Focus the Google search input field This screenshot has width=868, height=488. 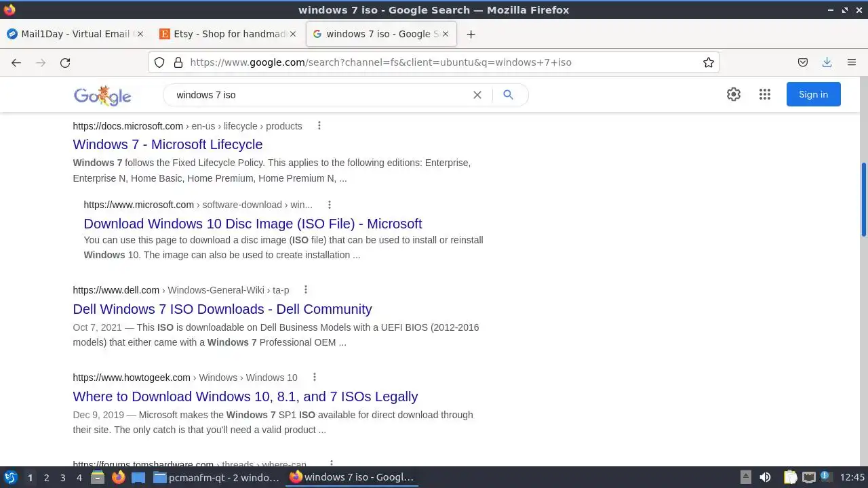click(319, 95)
